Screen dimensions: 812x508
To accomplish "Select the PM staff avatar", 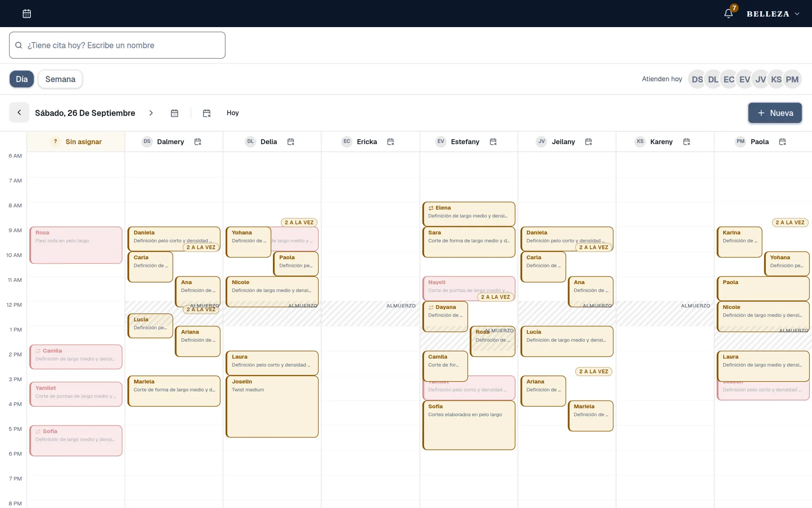I will (792, 79).
